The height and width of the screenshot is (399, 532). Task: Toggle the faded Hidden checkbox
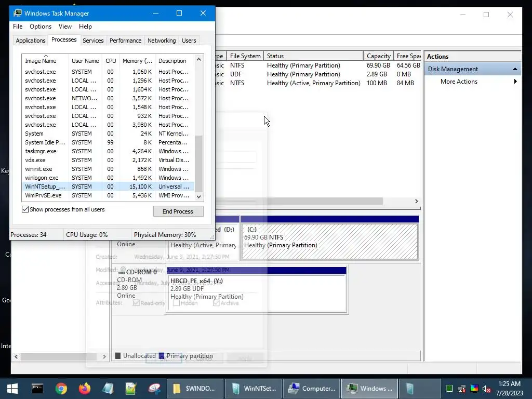[176, 303]
